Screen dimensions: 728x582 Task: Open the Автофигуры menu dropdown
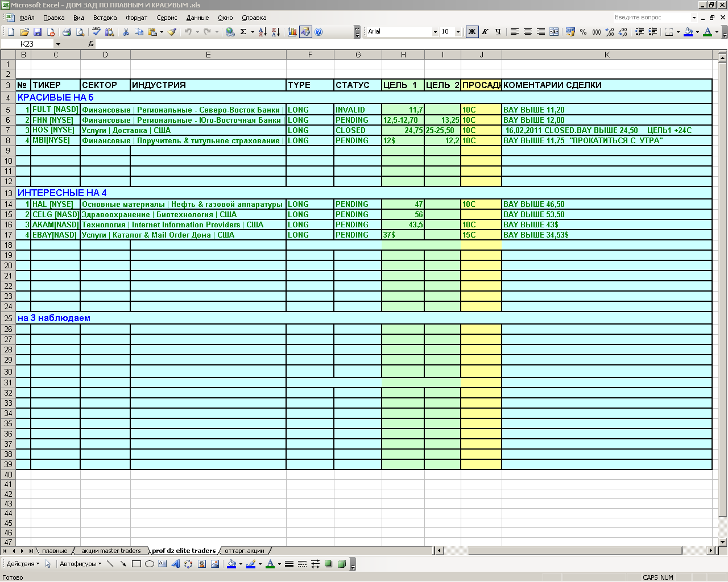point(80,564)
